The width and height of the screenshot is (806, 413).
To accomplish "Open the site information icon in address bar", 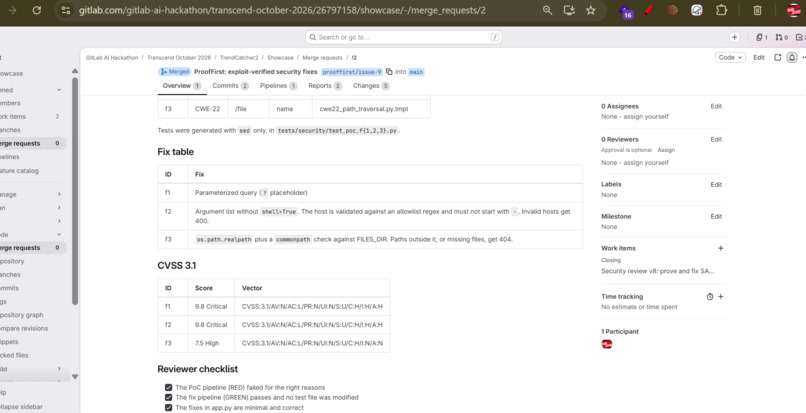I will pos(65,10).
